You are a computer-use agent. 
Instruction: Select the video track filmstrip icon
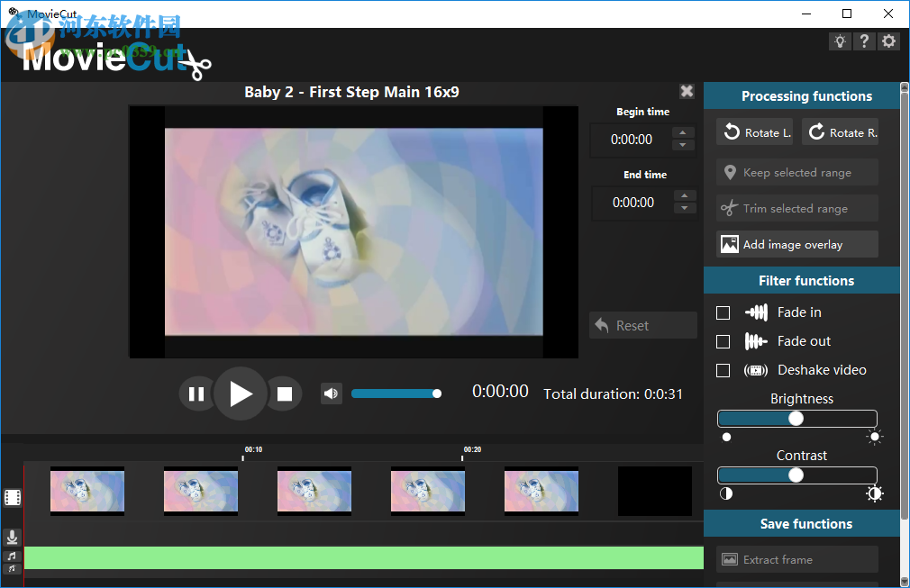point(12,498)
